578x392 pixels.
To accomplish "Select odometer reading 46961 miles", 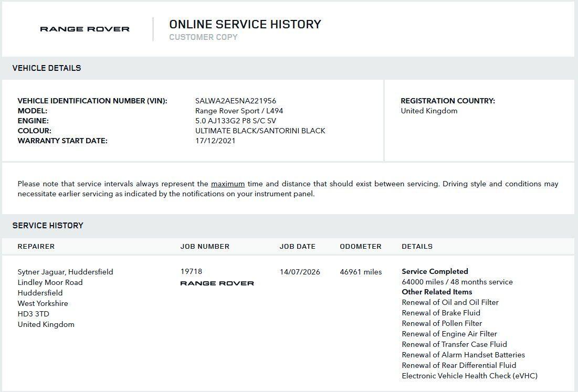I will click(x=361, y=272).
